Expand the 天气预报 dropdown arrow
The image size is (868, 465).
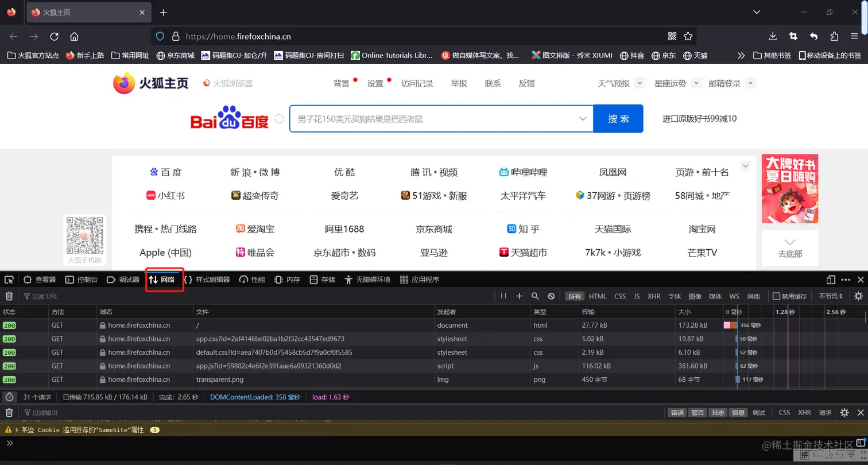[x=640, y=83]
